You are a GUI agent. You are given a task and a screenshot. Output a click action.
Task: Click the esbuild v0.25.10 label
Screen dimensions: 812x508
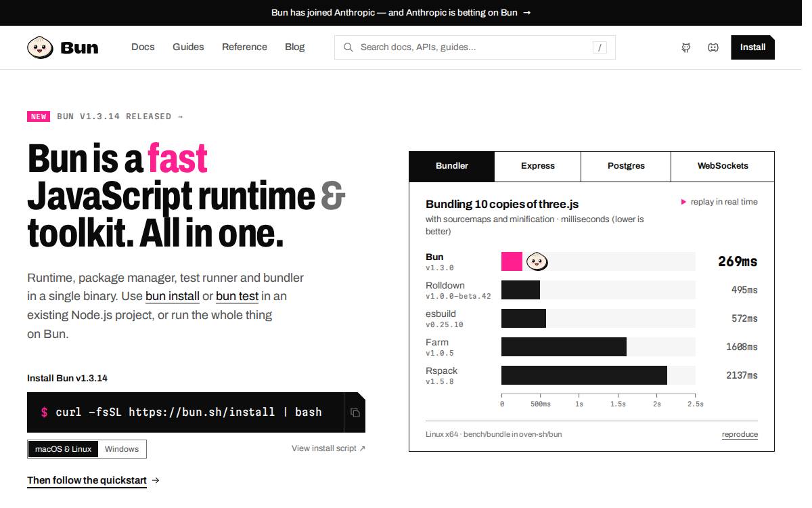coord(445,319)
